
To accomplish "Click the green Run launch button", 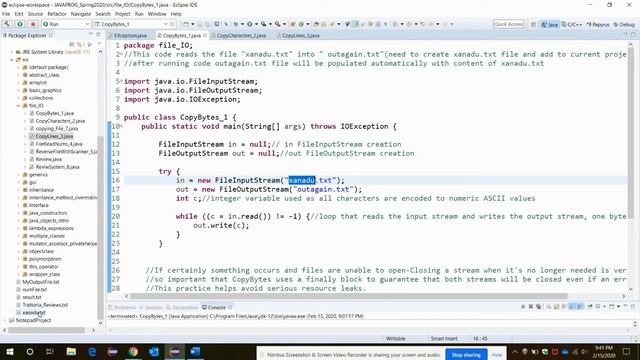I will tap(20, 24).
